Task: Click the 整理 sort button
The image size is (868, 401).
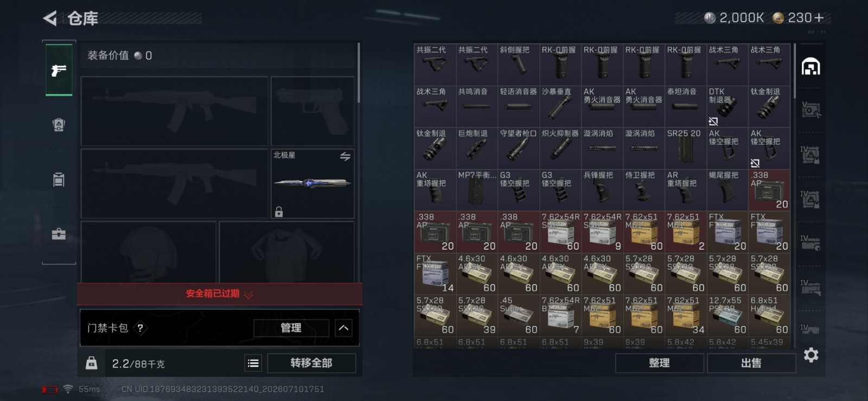Action: click(x=660, y=363)
